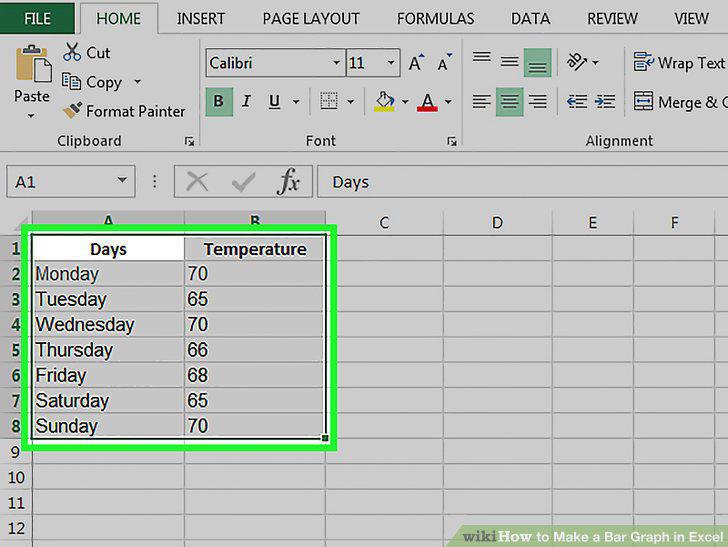Decrease font size with small A icon
728x547 pixels.
pyautogui.click(x=444, y=63)
